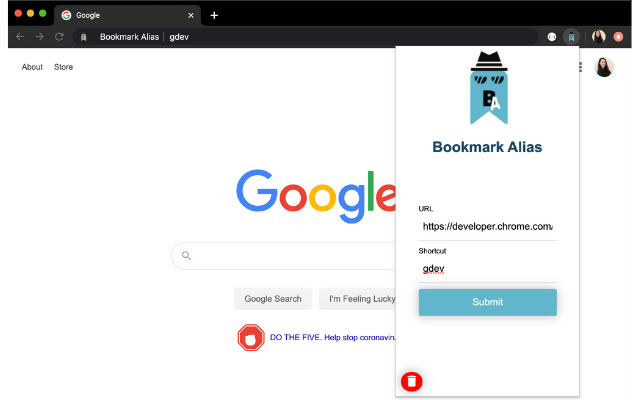This screenshot has width=640, height=400.
Task: Click the Shortcut field label
Action: coord(432,251)
